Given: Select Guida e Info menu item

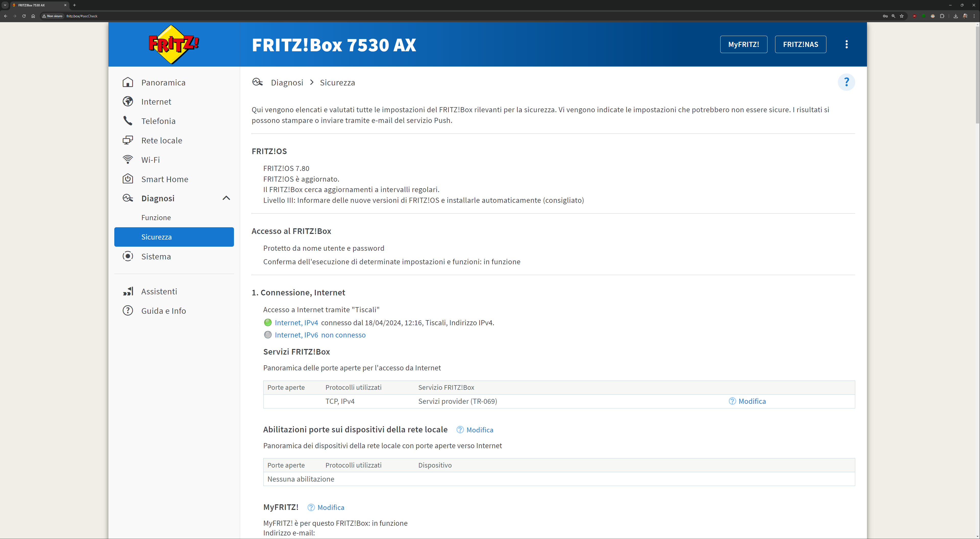Looking at the screenshot, I should point(164,311).
